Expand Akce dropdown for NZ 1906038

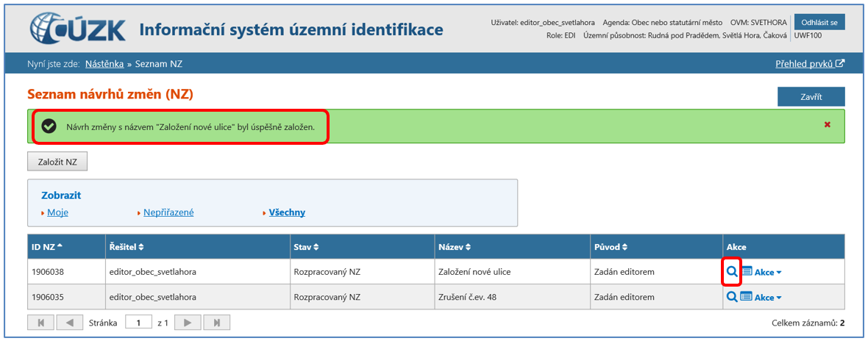[x=768, y=272]
